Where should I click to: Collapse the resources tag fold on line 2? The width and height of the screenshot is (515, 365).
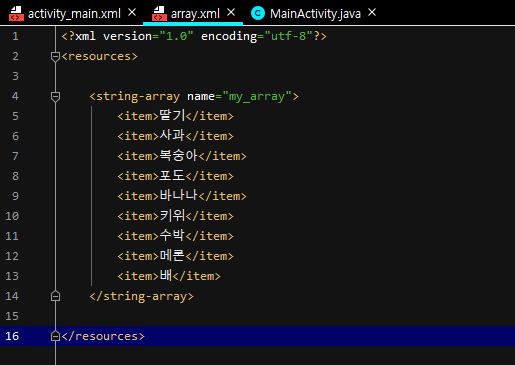pos(55,56)
